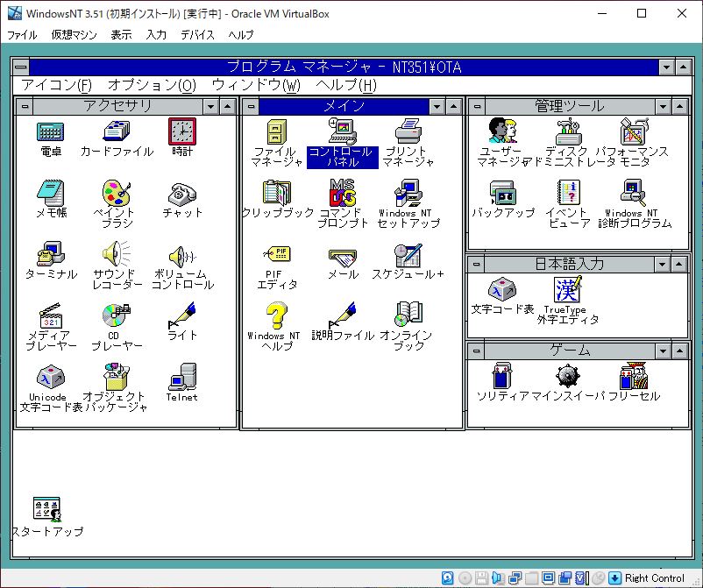The image size is (703, 588).
Task: Open the イベントビューア icon
Action: (567, 193)
